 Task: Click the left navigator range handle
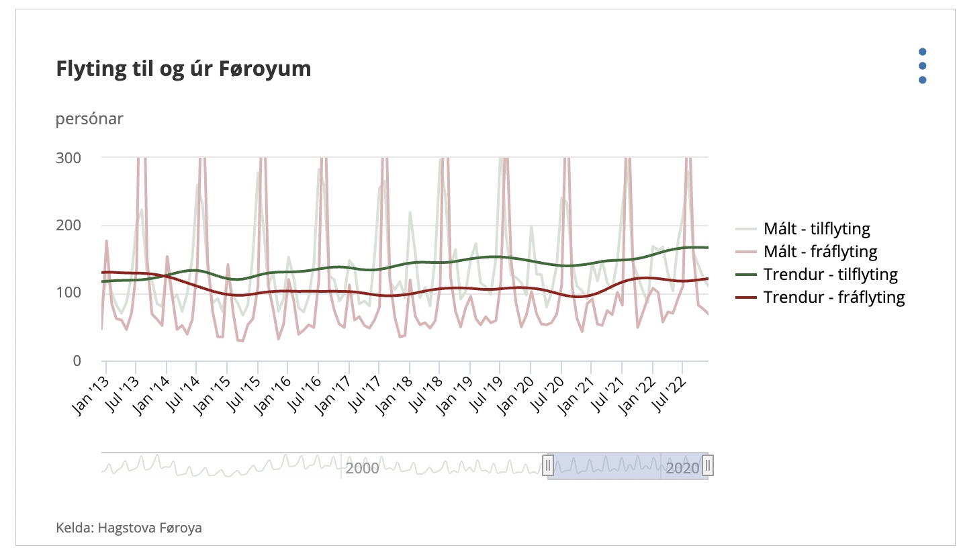(x=548, y=465)
